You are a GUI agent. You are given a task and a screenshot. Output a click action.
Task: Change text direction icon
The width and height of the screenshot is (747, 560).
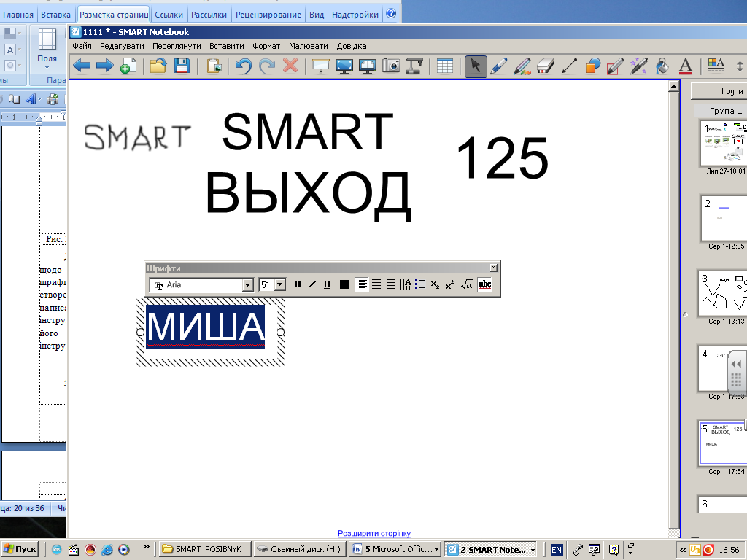[406, 284]
